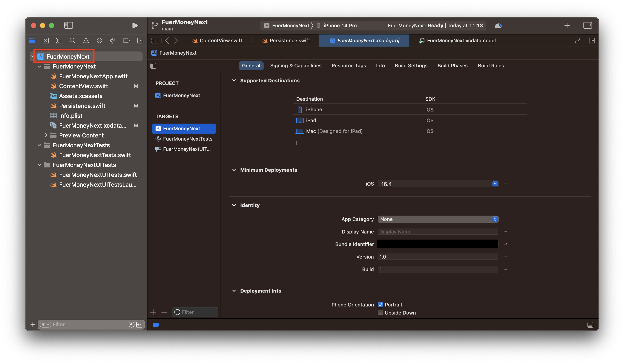Click the Version input field
Screen dimensions: 624x364
(438, 257)
